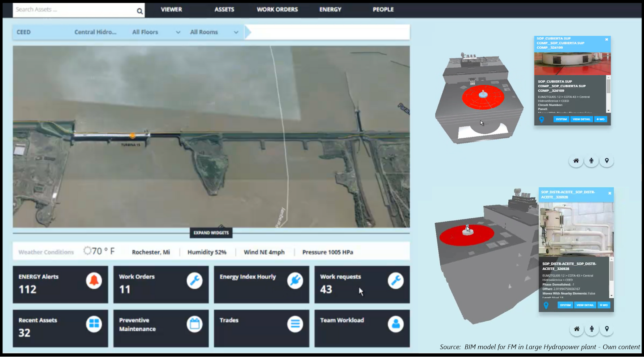
Task: Click blue map pin in SOP_DISTR-ACEITE card
Action: [x=546, y=305]
